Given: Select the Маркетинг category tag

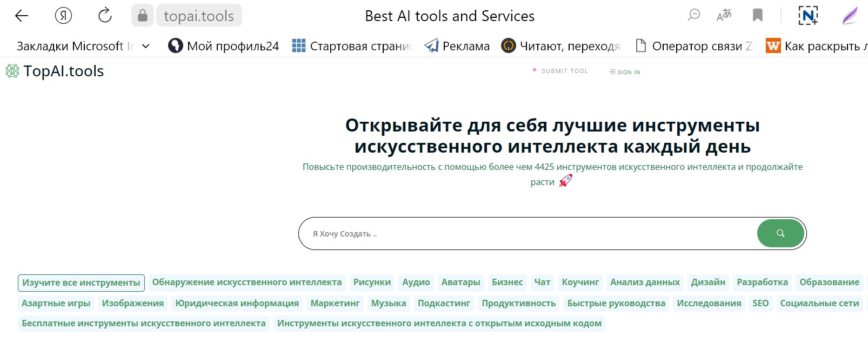Looking at the screenshot, I should pos(335,303).
